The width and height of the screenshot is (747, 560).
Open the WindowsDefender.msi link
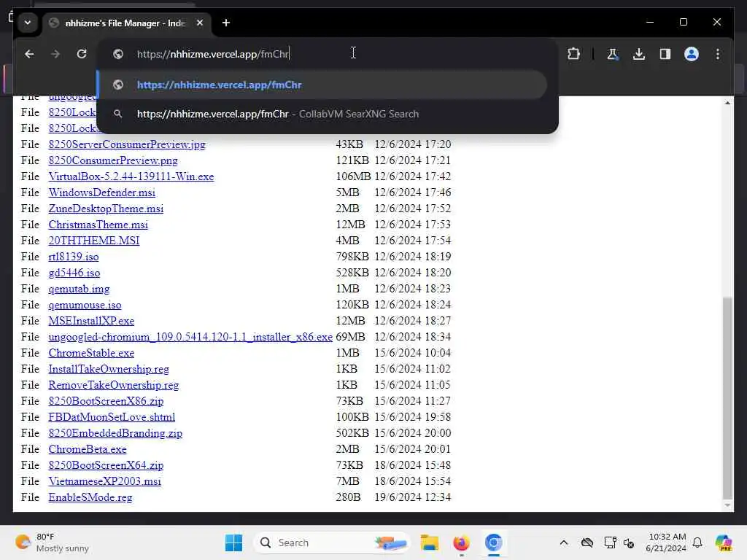[102, 192]
